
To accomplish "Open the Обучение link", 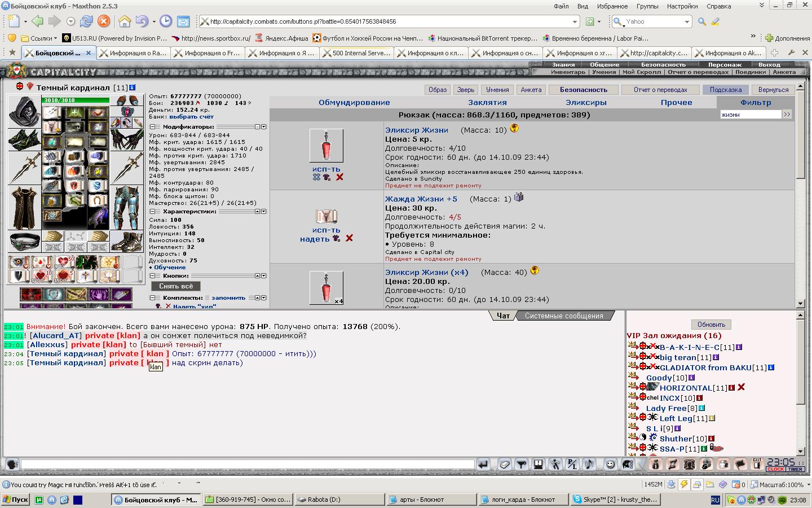I will pyautogui.click(x=170, y=268).
